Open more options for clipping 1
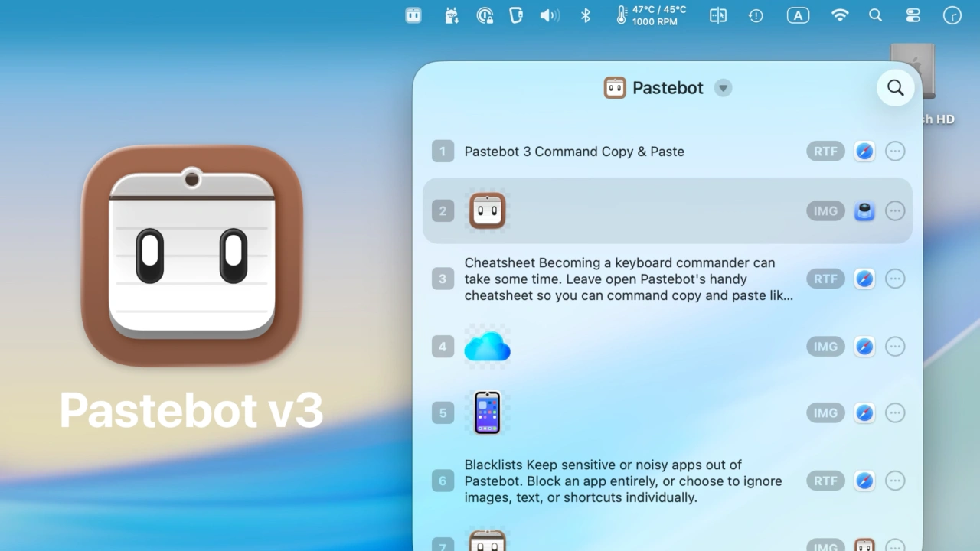This screenshot has width=980, height=551. point(895,152)
